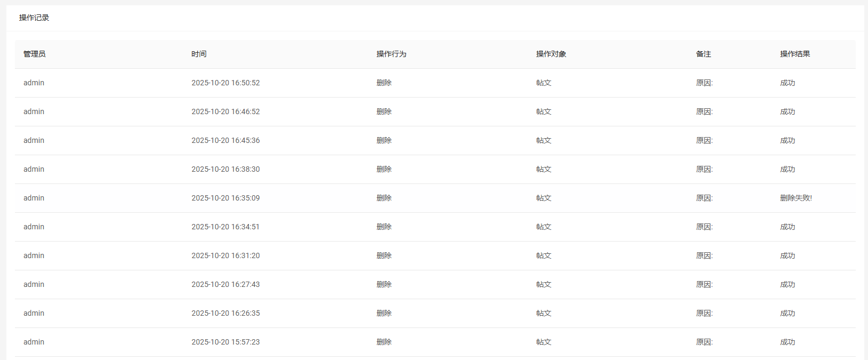This screenshot has height=360, width=868.
Task: Open 帖文 in the 16:26:35 row
Action: click(543, 313)
